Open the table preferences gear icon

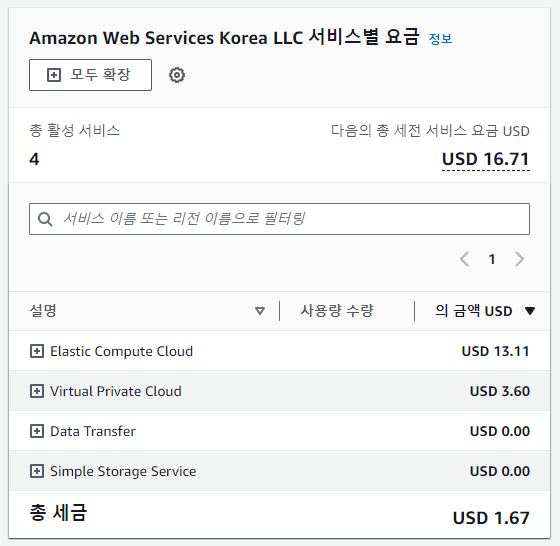click(x=177, y=75)
